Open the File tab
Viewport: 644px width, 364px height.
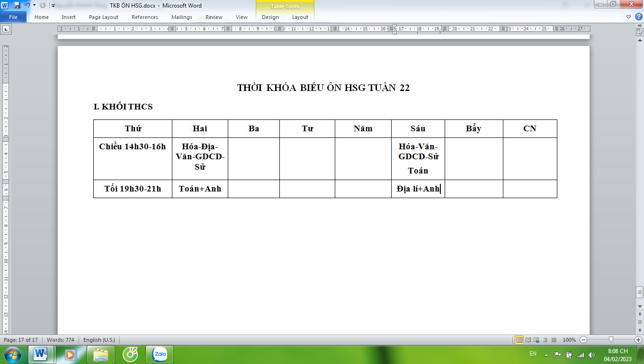click(13, 17)
